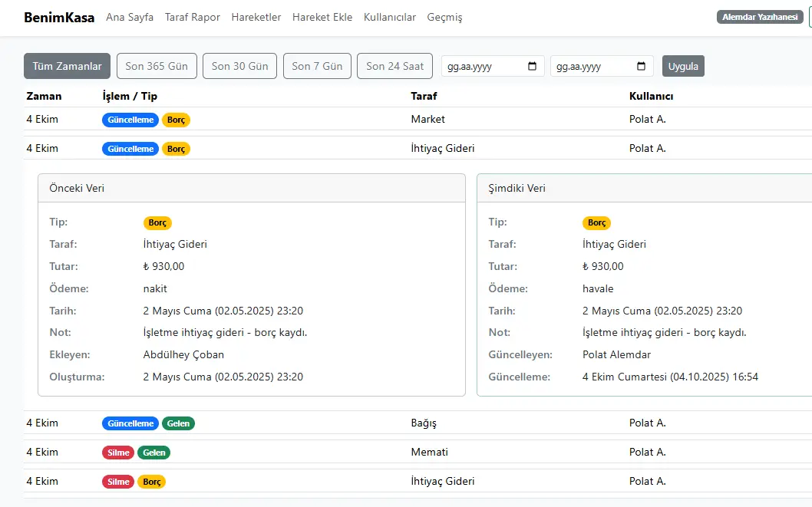The image size is (812, 507).
Task: Navigate to Hareket Ekle
Action: click(x=322, y=17)
